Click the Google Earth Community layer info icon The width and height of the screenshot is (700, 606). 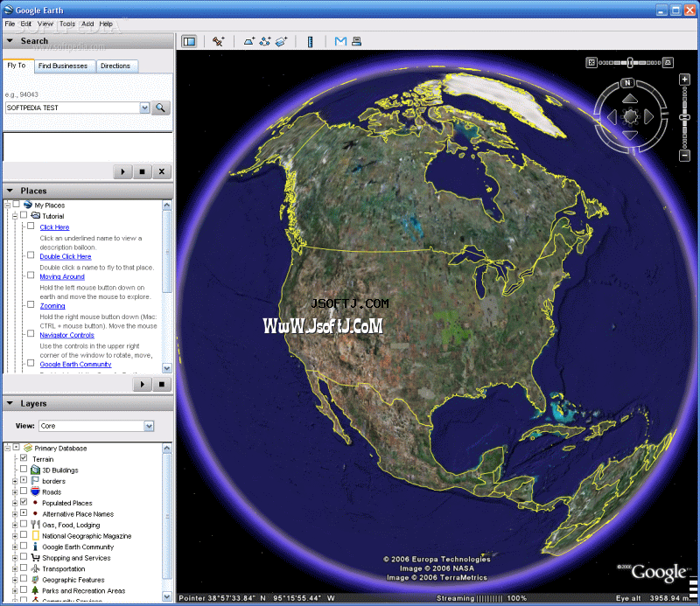(x=35, y=547)
